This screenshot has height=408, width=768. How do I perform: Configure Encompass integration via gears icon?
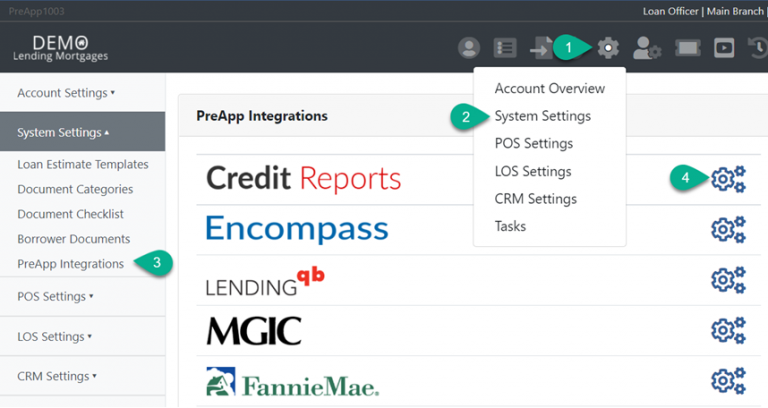pos(727,229)
